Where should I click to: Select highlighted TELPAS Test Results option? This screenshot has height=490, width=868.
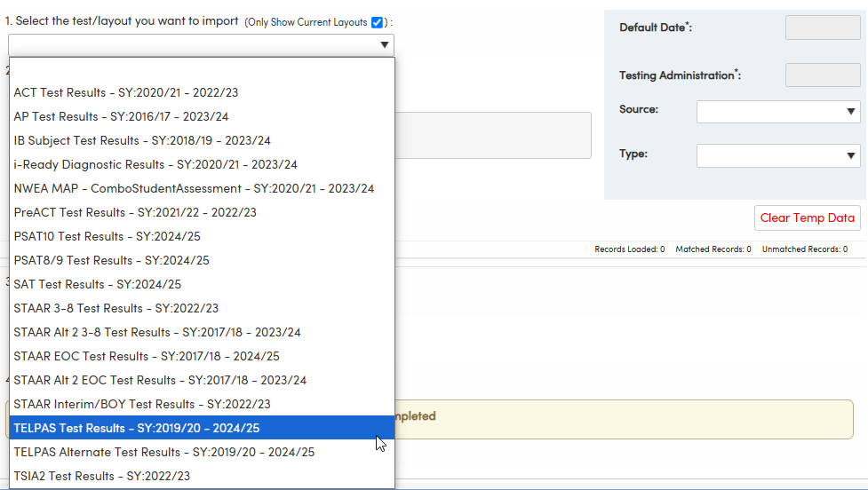coord(202,428)
